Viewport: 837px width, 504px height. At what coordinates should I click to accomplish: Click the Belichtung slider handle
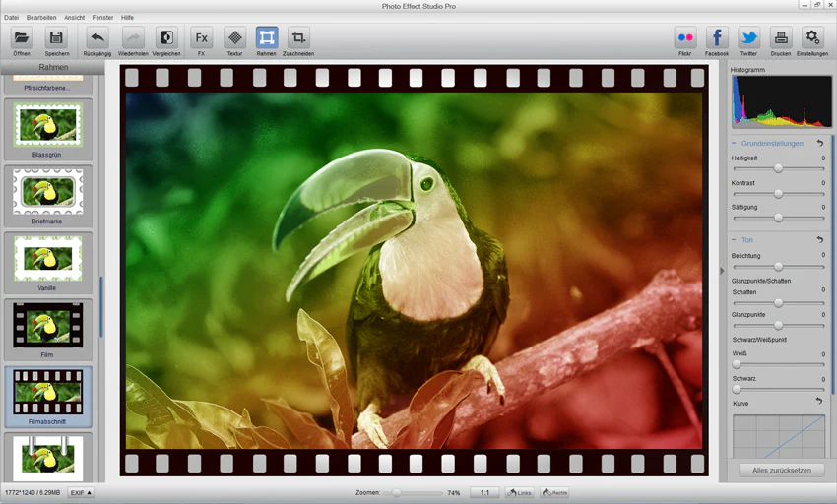click(x=778, y=267)
